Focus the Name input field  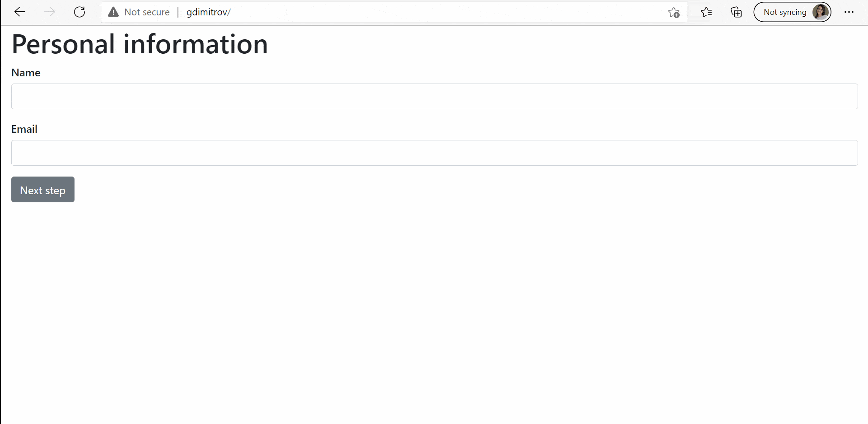(434, 96)
